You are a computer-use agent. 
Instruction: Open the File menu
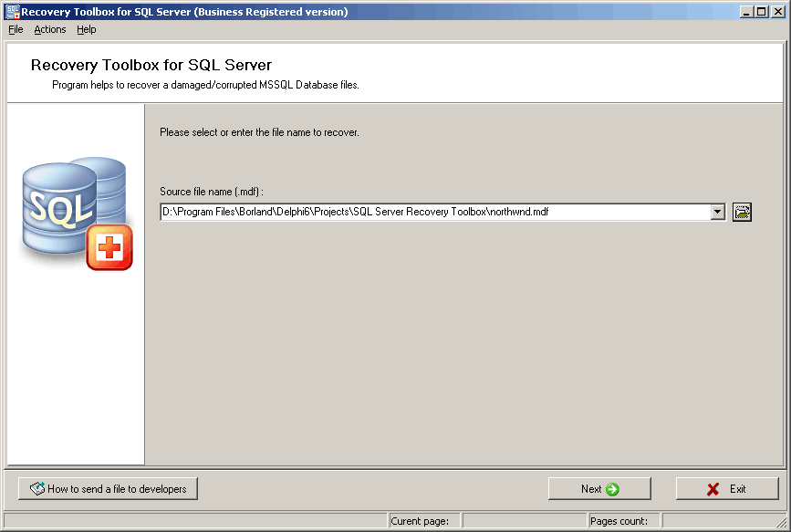(x=16, y=29)
